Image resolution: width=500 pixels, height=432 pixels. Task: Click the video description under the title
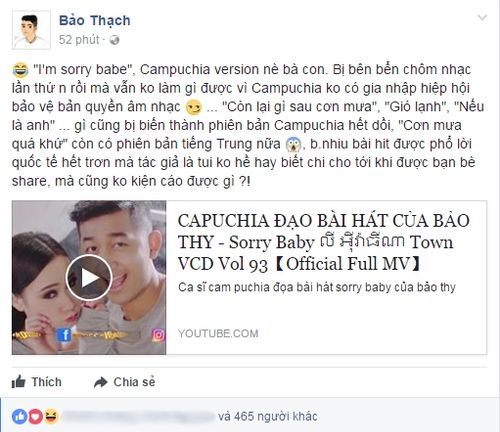pos(317,287)
